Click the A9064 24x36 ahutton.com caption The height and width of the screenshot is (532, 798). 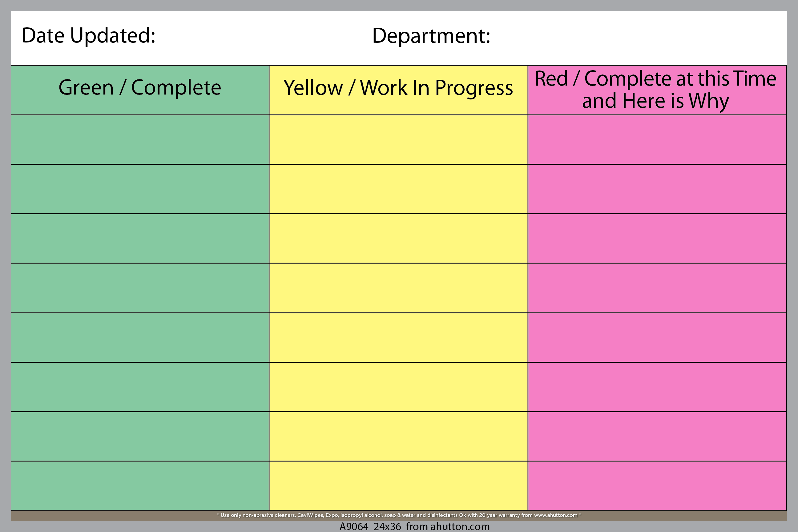click(415, 526)
